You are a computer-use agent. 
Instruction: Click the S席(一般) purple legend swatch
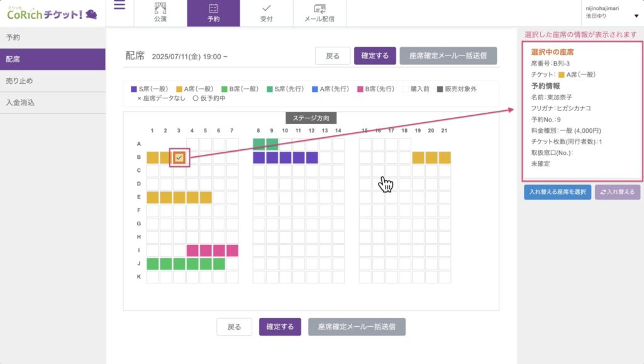[134, 89]
